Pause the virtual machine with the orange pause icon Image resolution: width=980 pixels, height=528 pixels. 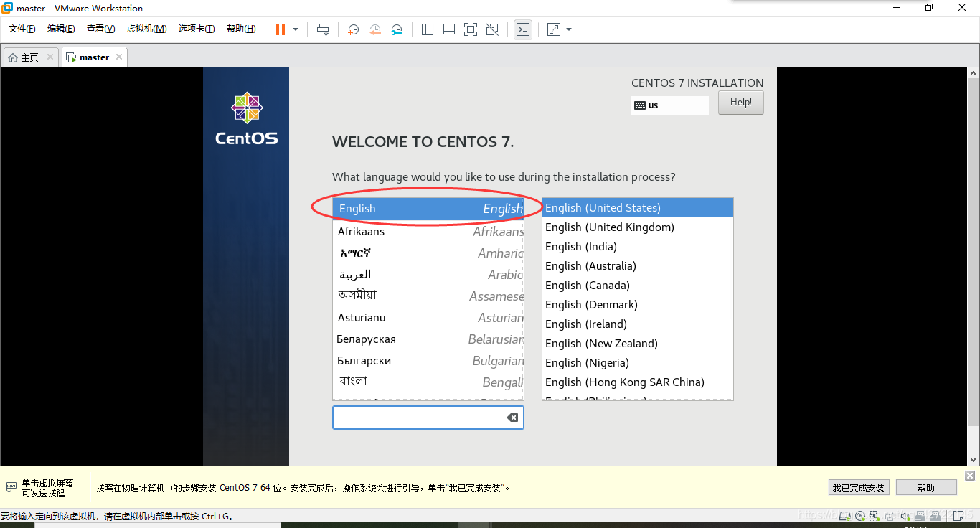(280, 29)
